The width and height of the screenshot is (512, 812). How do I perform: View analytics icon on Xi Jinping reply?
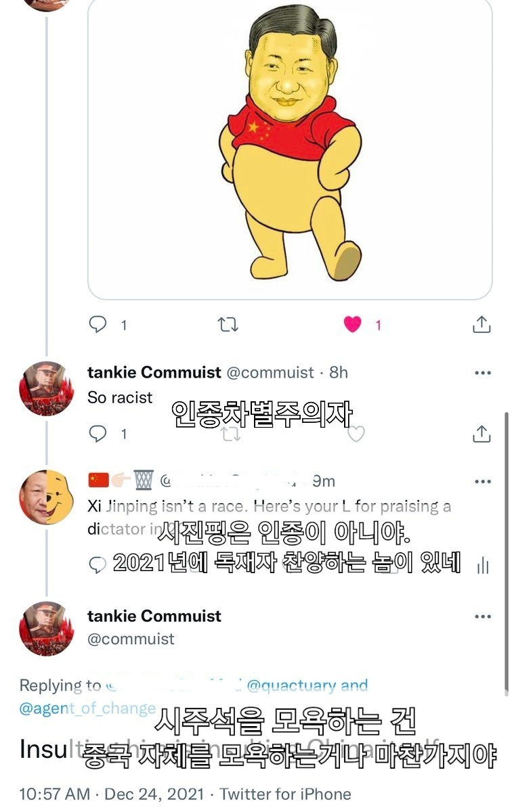click(x=483, y=566)
